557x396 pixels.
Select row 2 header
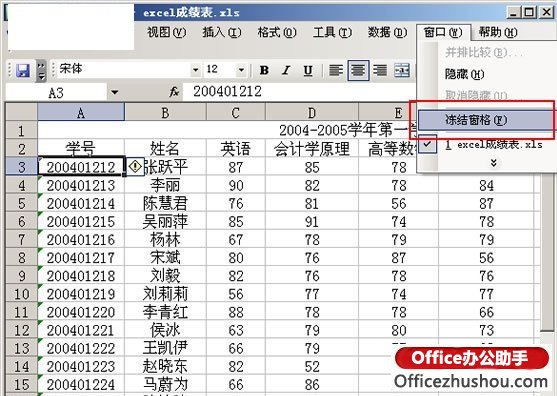pyautogui.click(x=21, y=148)
